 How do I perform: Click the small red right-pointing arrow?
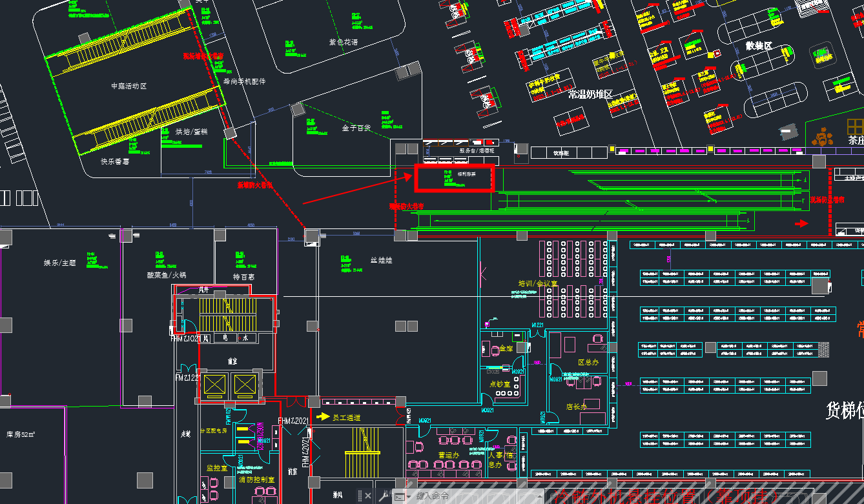coord(801,223)
